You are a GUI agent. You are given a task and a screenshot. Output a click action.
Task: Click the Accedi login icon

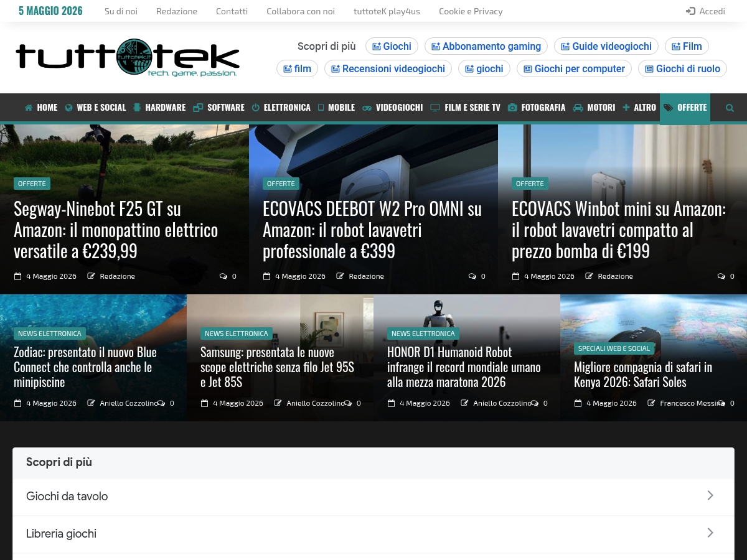690,11
